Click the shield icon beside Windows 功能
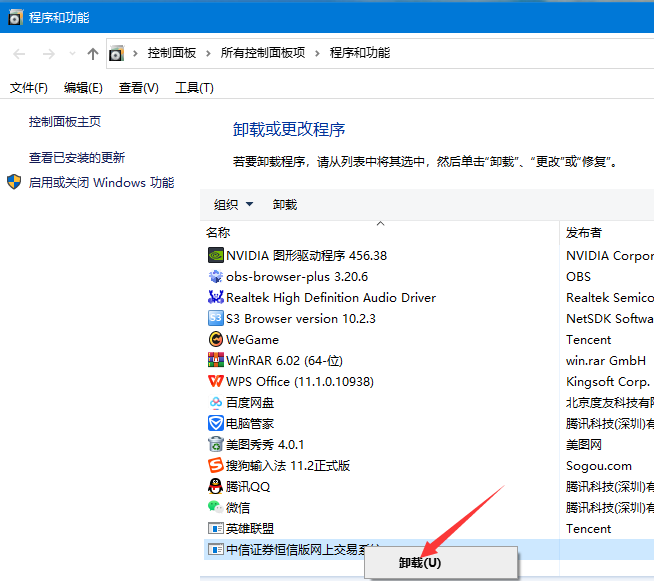The height and width of the screenshot is (581, 654). [14, 182]
